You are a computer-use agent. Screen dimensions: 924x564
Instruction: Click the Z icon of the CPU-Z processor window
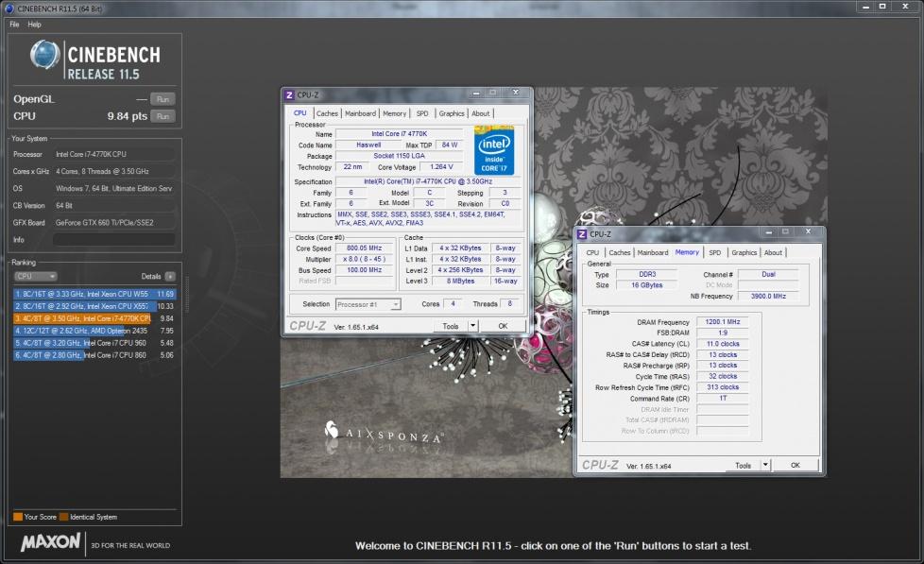pos(289,94)
